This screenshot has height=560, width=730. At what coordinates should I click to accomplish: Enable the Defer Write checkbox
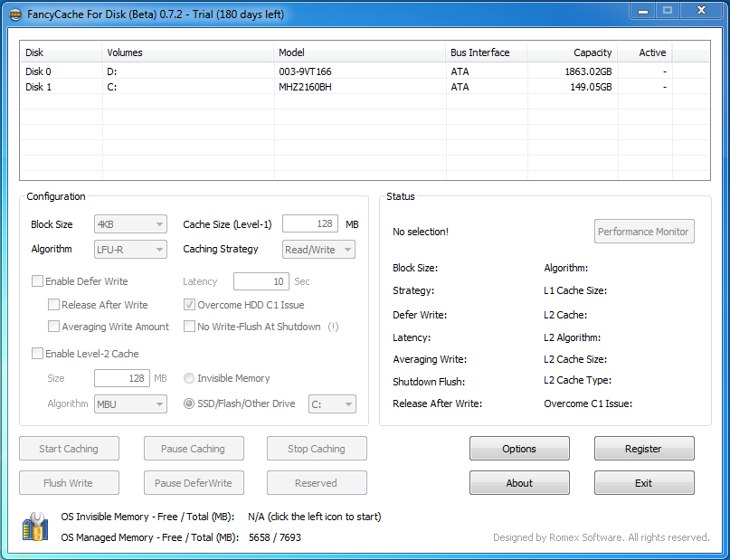pyautogui.click(x=38, y=281)
